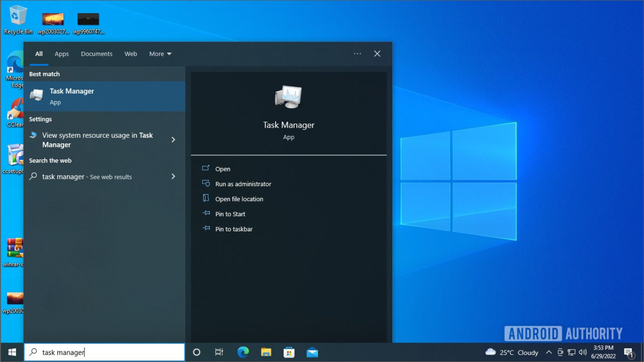This screenshot has width=644, height=362.
Task: Open Microsoft Edge from the taskbar
Action: (x=243, y=352)
